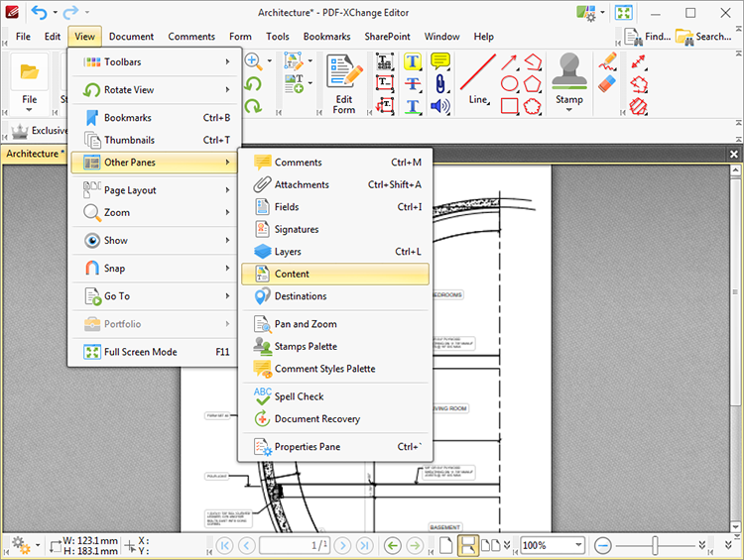The height and width of the screenshot is (560, 744).
Task: Open Document Recovery pane
Action: click(x=335, y=418)
